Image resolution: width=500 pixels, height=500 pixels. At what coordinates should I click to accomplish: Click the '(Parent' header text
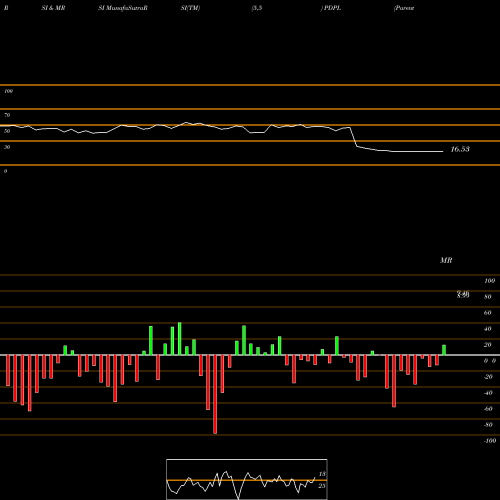pyautogui.click(x=404, y=8)
